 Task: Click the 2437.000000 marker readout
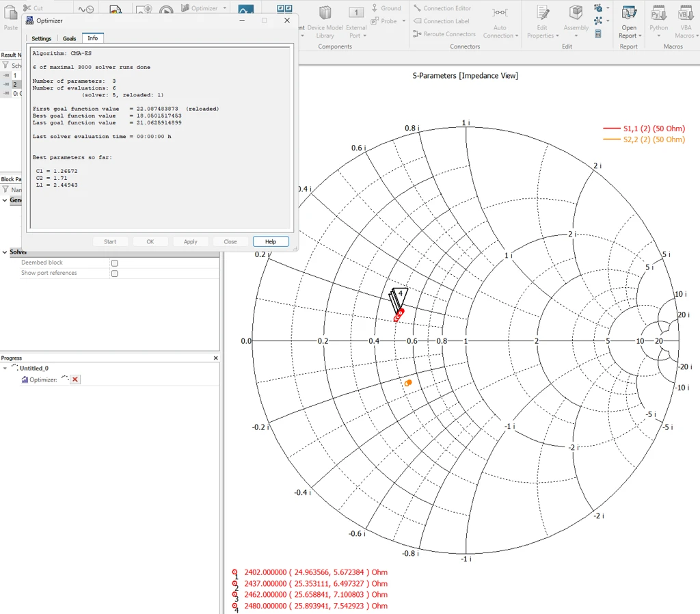point(316,584)
